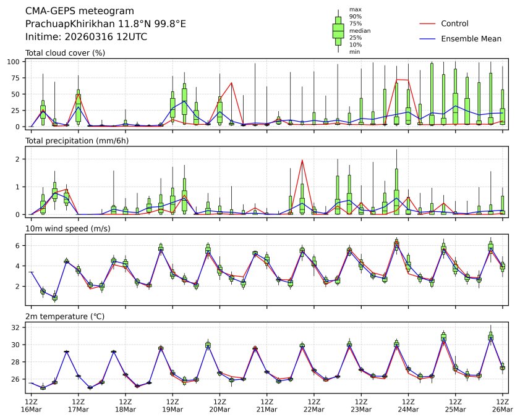Click the max label in box-plot legend

[354, 9]
